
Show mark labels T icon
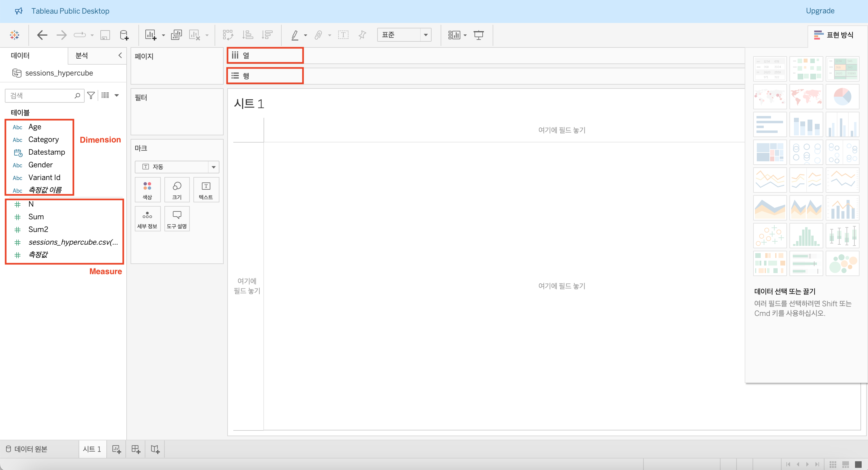(x=343, y=35)
